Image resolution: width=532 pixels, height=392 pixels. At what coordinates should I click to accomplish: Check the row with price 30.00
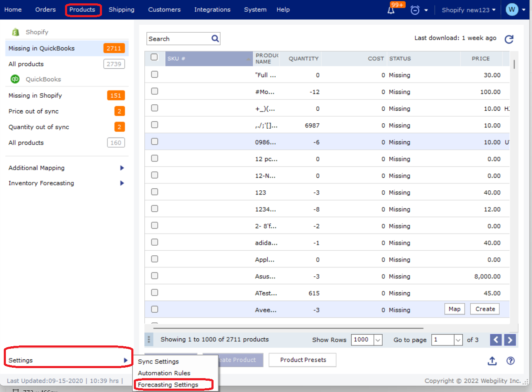(x=154, y=74)
